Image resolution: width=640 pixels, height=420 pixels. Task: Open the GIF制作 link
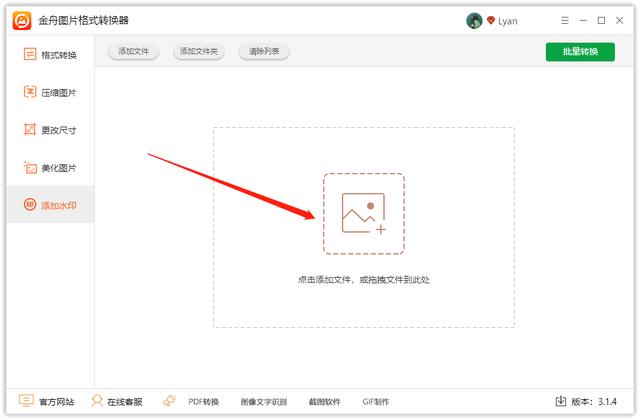(x=376, y=402)
